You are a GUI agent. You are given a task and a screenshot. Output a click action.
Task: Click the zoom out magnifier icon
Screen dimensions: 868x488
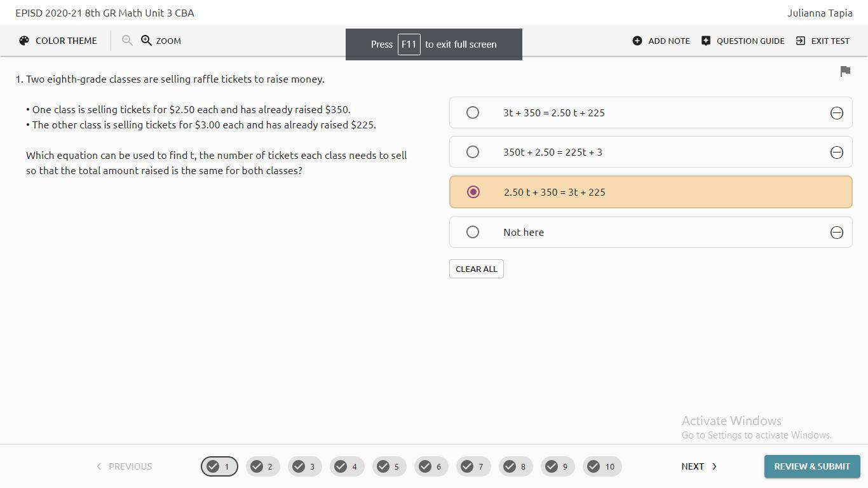(127, 41)
